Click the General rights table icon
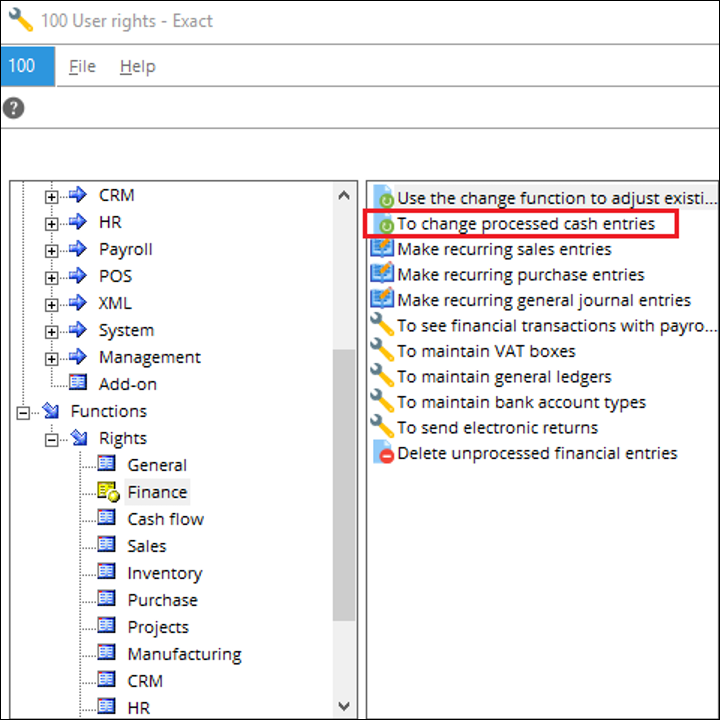 pyautogui.click(x=107, y=463)
